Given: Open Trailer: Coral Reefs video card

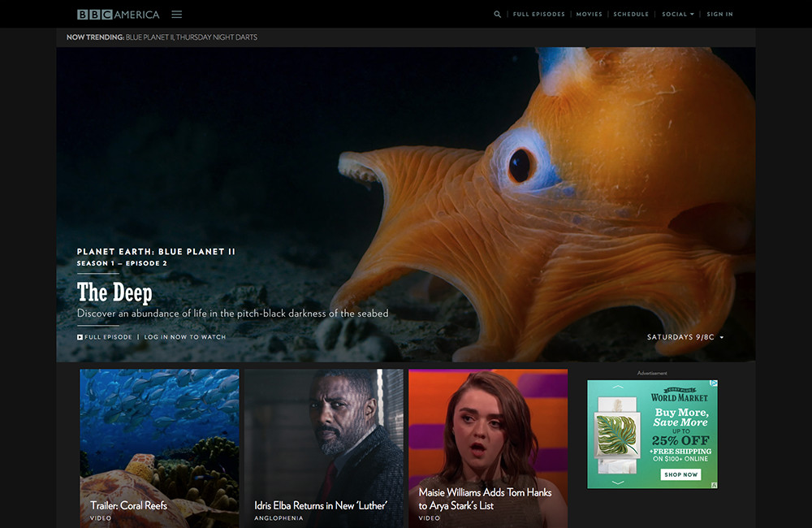Looking at the screenshot, I should (159, 448).
